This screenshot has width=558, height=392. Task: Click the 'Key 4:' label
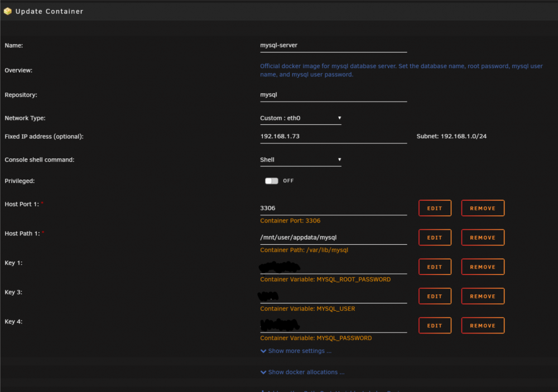coord(13,322)
